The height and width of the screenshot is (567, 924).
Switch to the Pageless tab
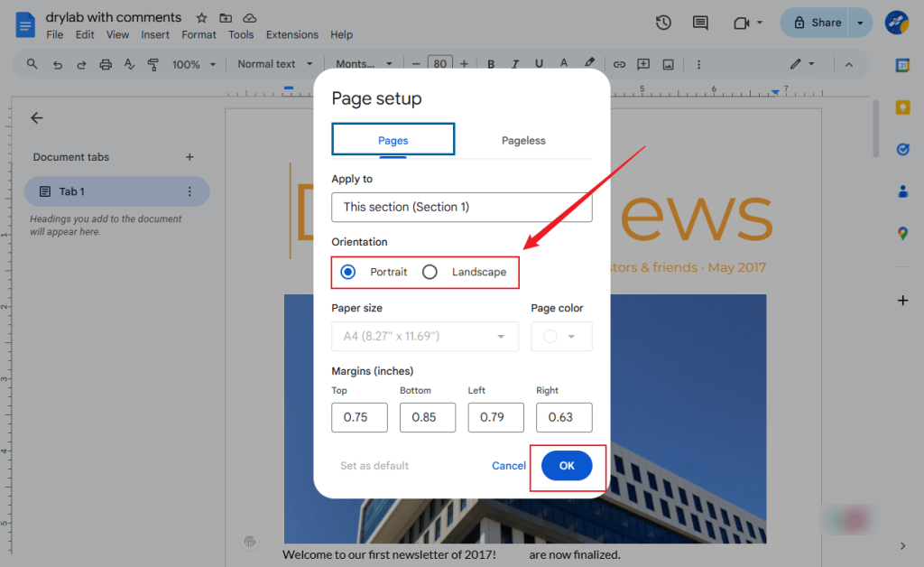(x=523, y=140)
